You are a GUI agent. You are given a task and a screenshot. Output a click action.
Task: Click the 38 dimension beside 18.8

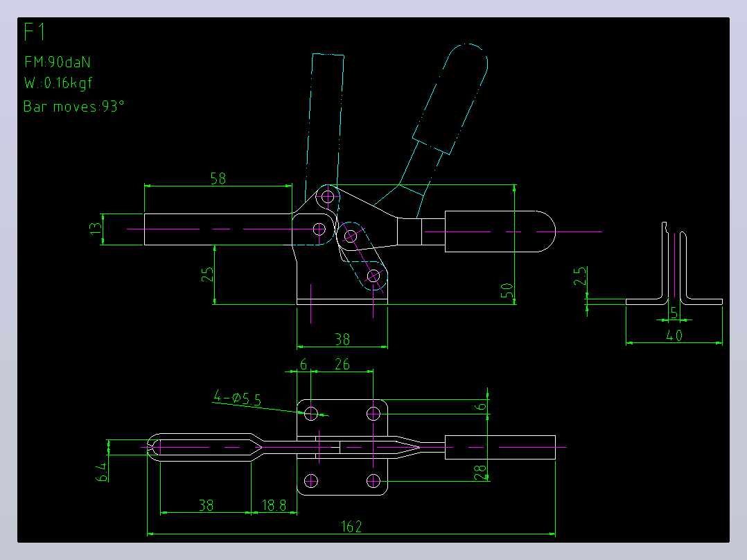pyautogui.click(x=206, y=505)
